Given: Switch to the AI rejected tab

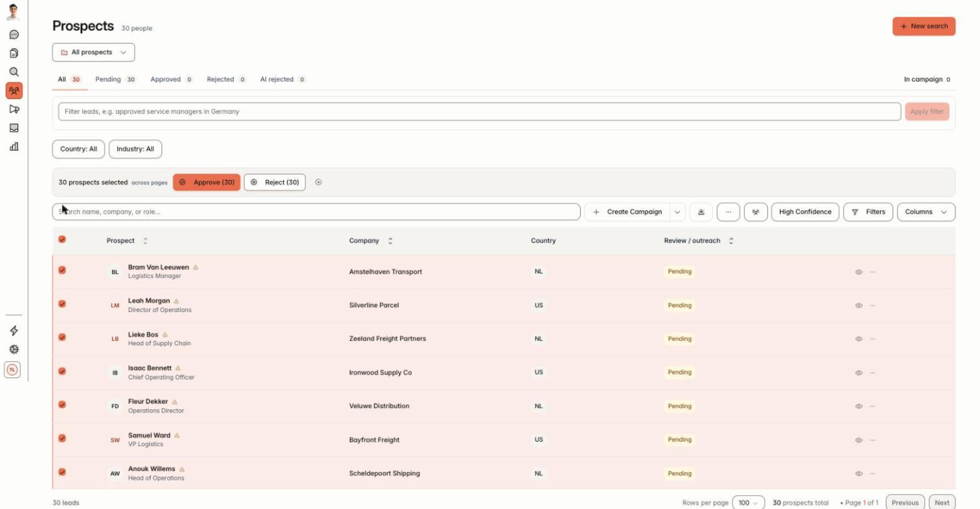Looking at the screenshot, I should 283,80.
